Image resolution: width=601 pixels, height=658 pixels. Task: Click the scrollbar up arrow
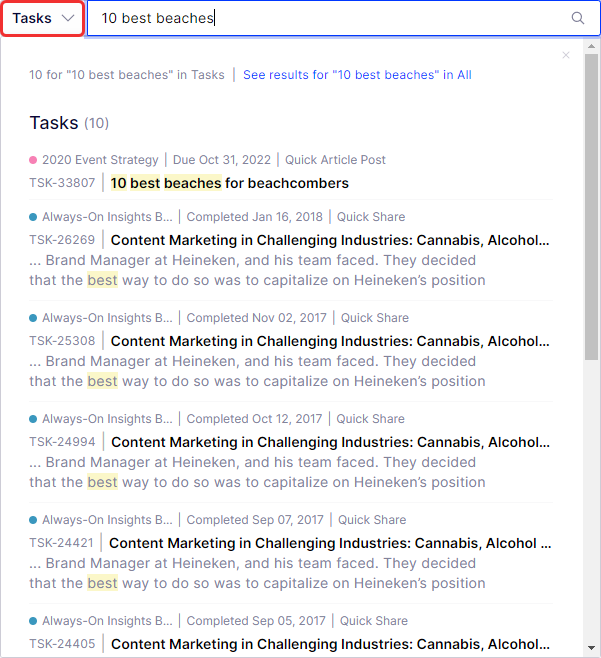[592, 46]
